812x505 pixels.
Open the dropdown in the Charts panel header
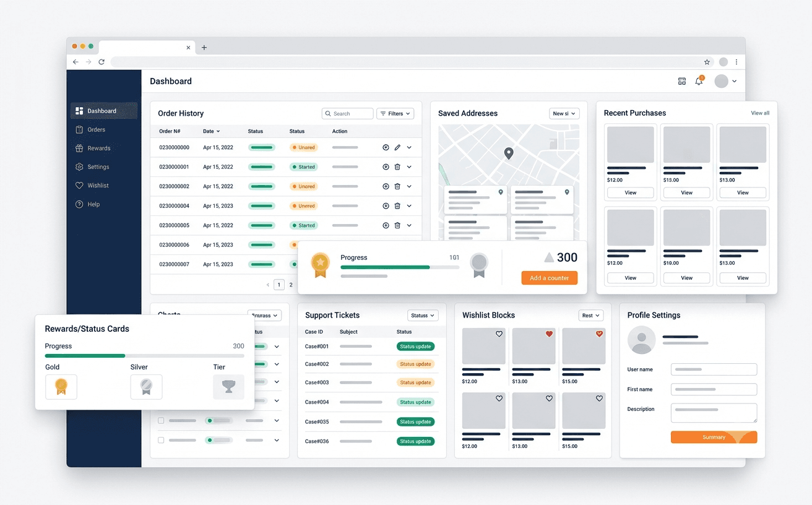[264, 316]
